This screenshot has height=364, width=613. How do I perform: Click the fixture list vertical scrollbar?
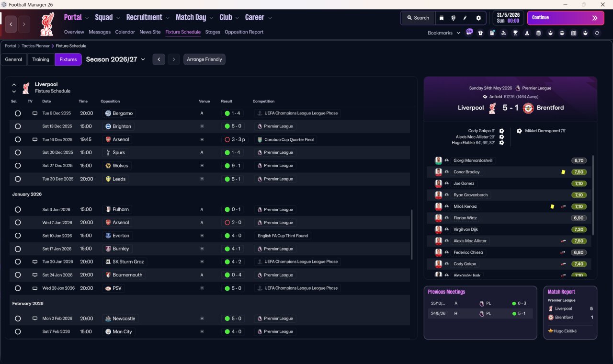[412, 235]
